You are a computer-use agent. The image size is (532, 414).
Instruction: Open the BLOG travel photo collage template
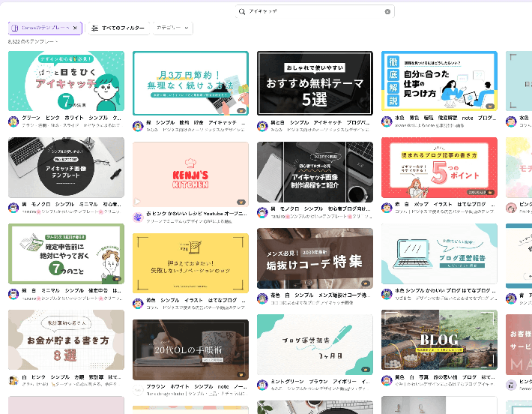(x=439, y=340)
